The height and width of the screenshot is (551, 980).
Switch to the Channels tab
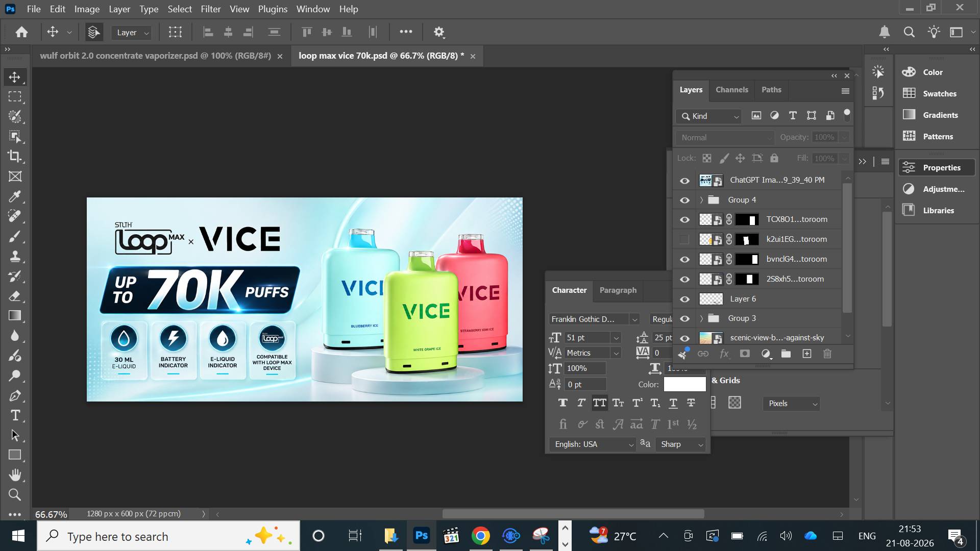(731, 90)
